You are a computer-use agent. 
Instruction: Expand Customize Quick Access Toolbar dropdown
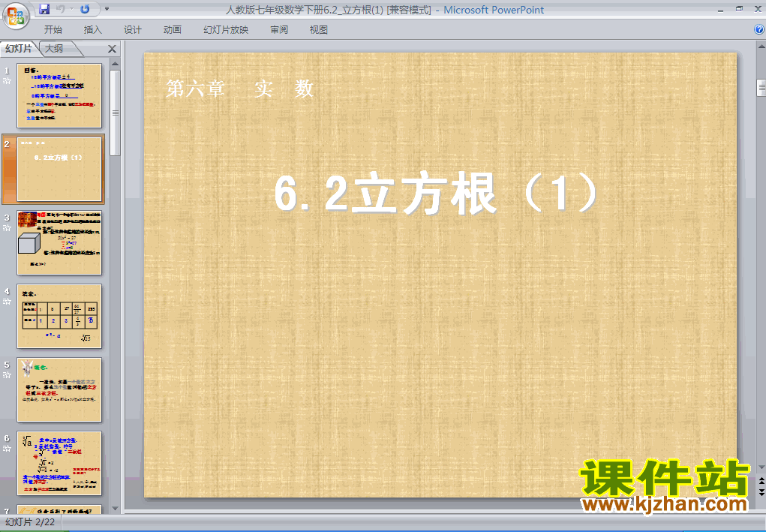[107, 9]
